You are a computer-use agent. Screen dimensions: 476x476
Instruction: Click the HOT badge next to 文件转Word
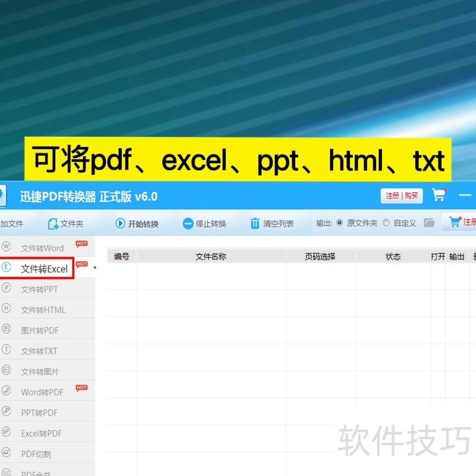[82, 244]
